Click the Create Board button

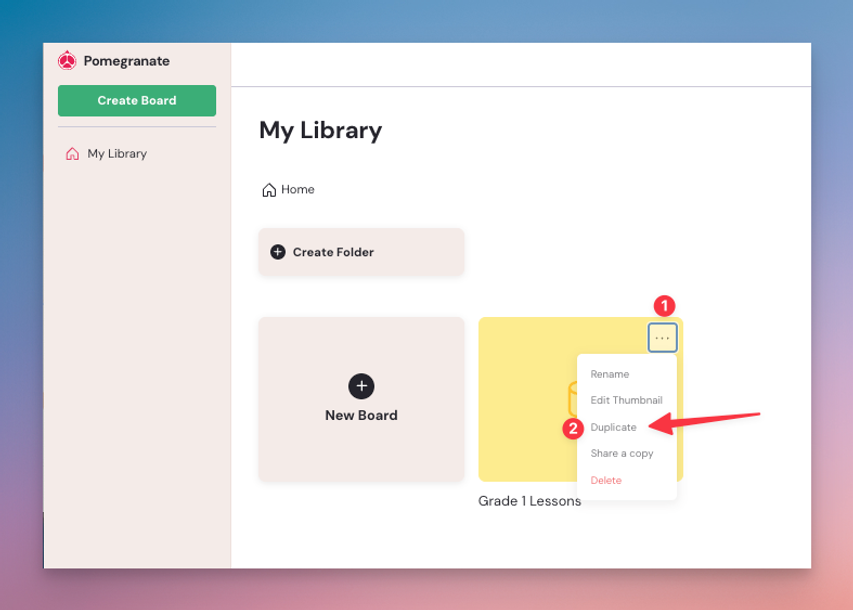click(137, 101)
